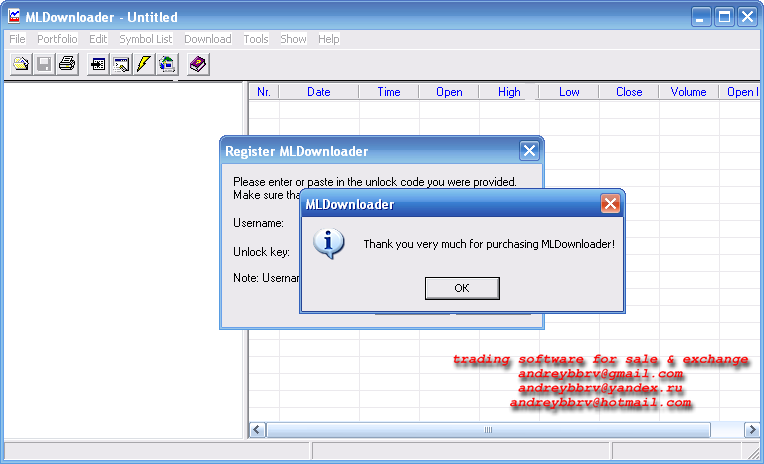The image size is (764, 464).
Task: Close the MLDownloader thank-you message box
Action: (610, 204)
